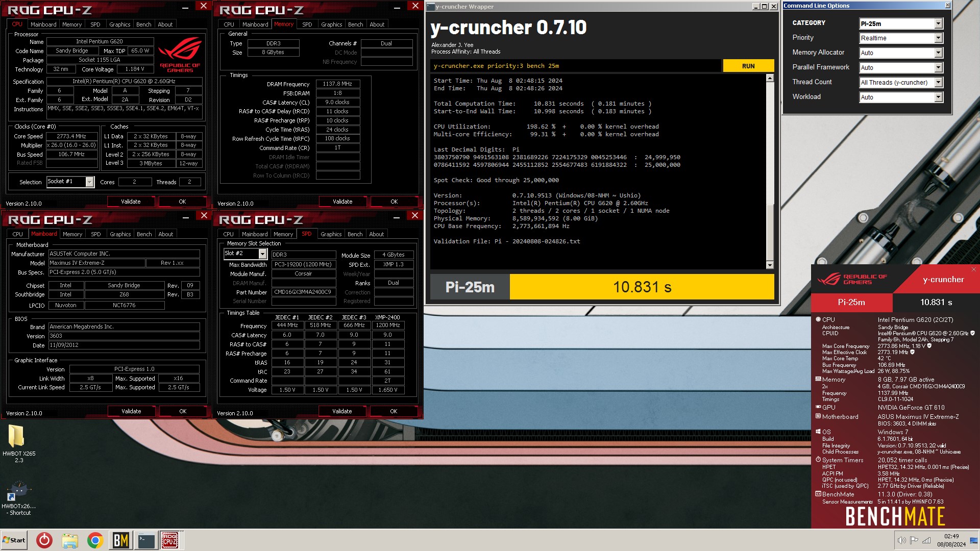Launch the HWBOTx26 shortcut on desktop

coord(18,498)
